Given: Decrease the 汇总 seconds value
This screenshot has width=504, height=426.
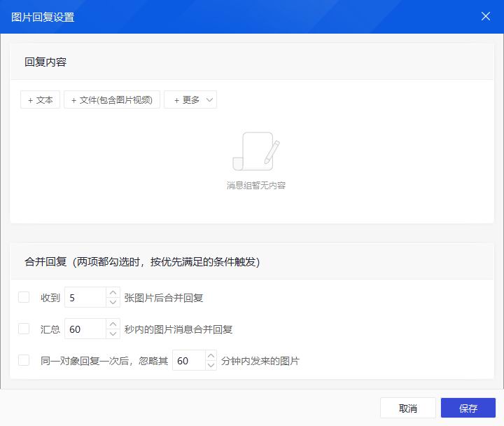Looking at the screenshot, I should coord(113,334).
